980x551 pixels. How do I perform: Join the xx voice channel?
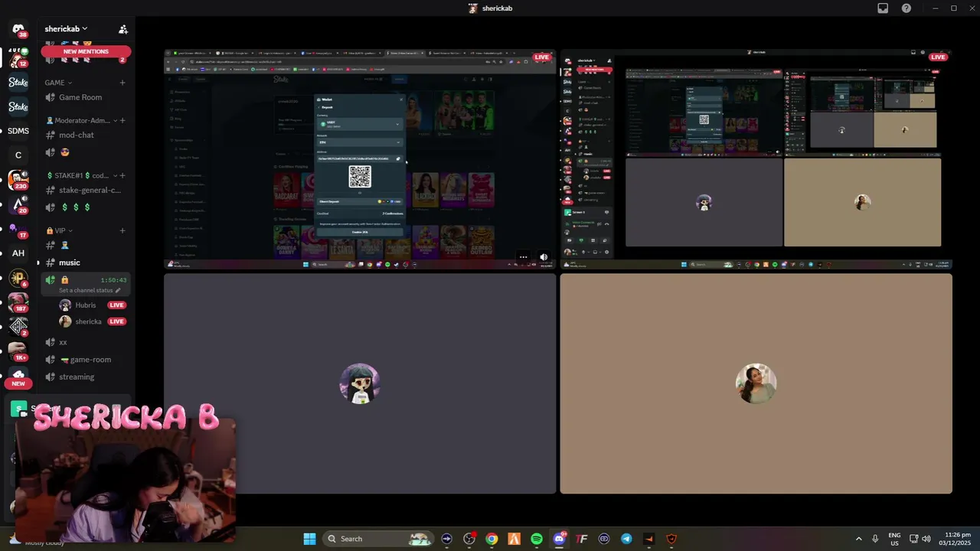[85, 342]
